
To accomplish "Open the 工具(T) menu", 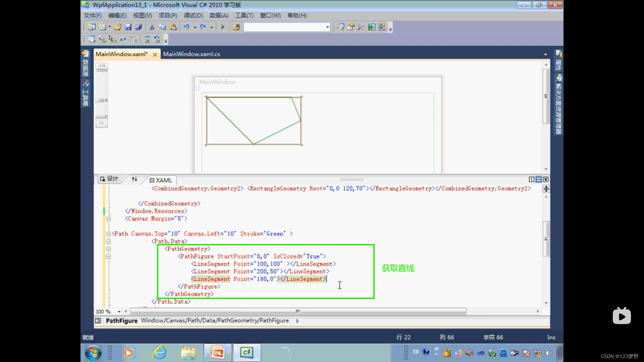I will [x=244, y=15].
